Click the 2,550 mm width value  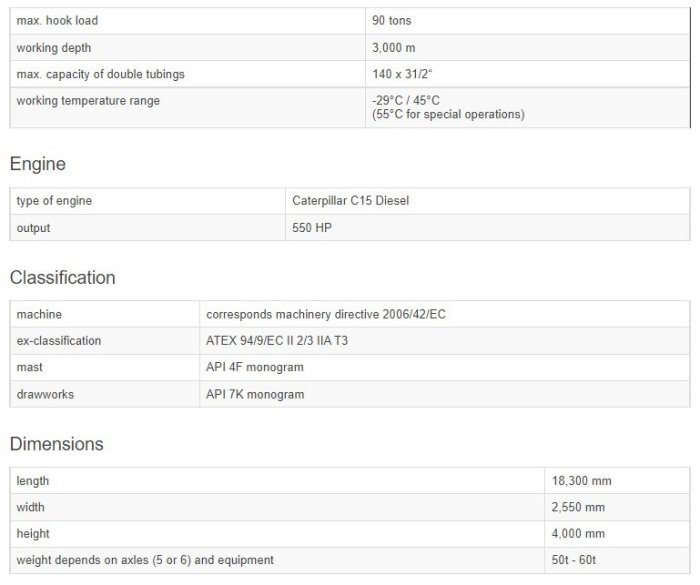(579, 507)
